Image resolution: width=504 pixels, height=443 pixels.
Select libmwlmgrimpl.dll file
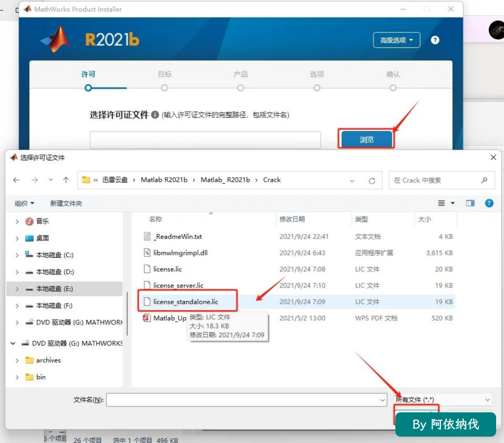click(x=180, y=253)
